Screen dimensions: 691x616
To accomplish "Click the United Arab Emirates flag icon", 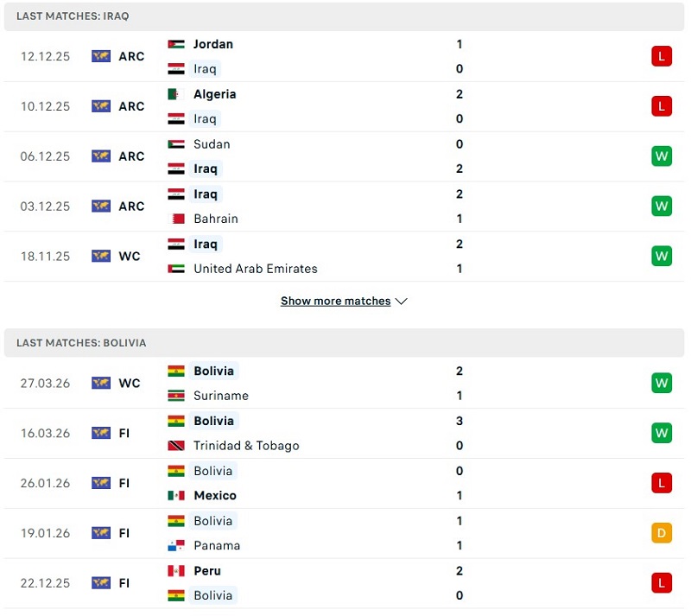I will coord(176,269).
